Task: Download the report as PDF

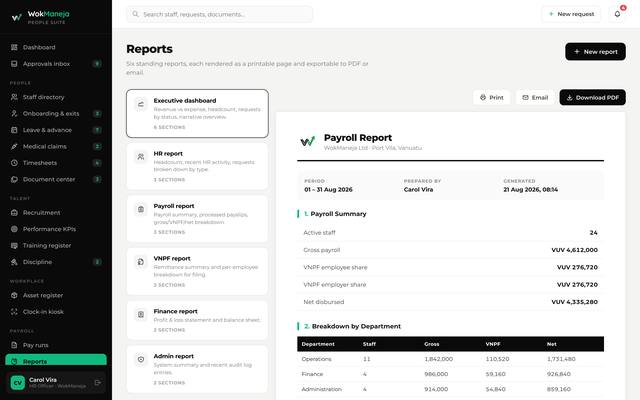Action: (x=592, y=98)
